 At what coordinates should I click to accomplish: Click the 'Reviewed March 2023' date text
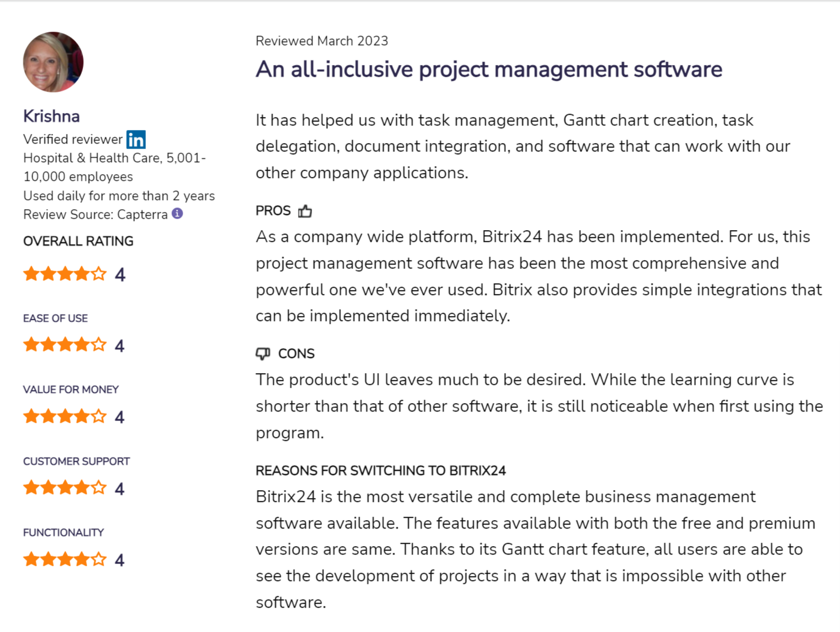pyautogui.click(x=322, y=41)
